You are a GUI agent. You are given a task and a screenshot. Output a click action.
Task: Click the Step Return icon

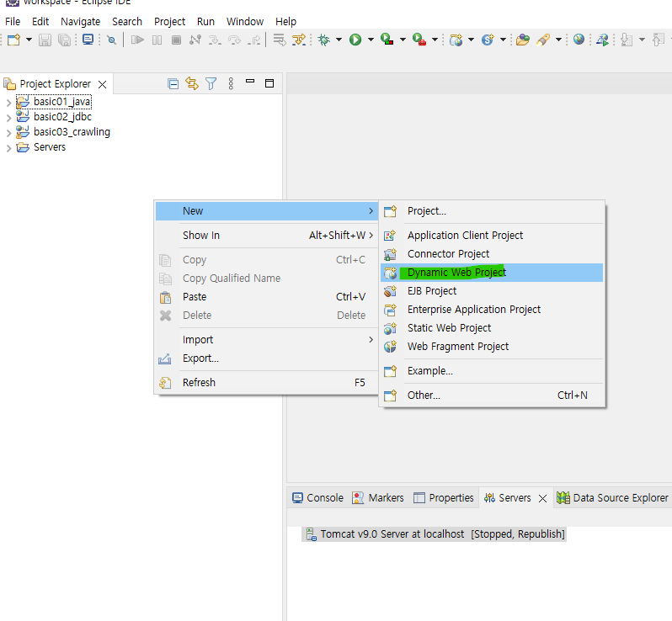(253, 40)
